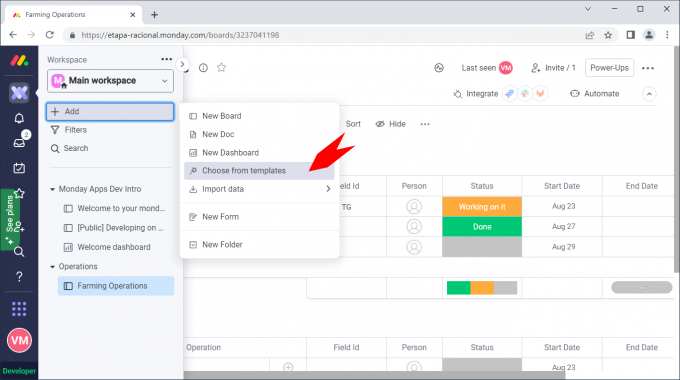680x380 pixels.
Task: Reload the page with browser refresh
Action: (x=50, y=35)
